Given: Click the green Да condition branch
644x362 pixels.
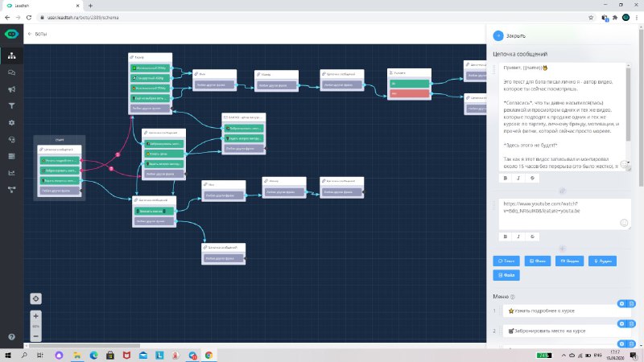Looking at the screenshot, I should 409,84.
